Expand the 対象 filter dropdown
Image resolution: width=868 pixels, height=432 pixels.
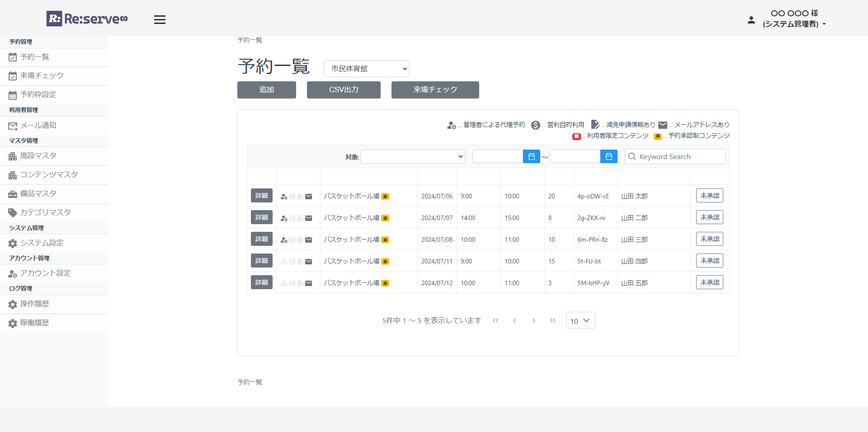413,156
